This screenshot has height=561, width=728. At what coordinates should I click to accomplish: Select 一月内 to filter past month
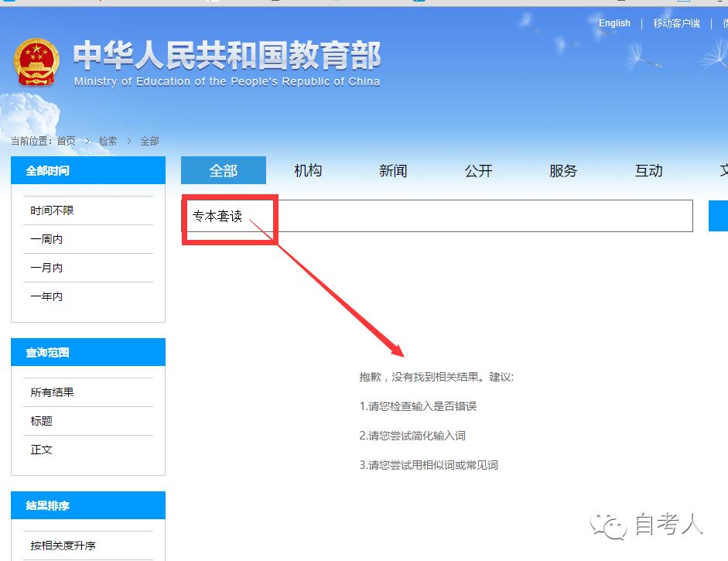46,267
